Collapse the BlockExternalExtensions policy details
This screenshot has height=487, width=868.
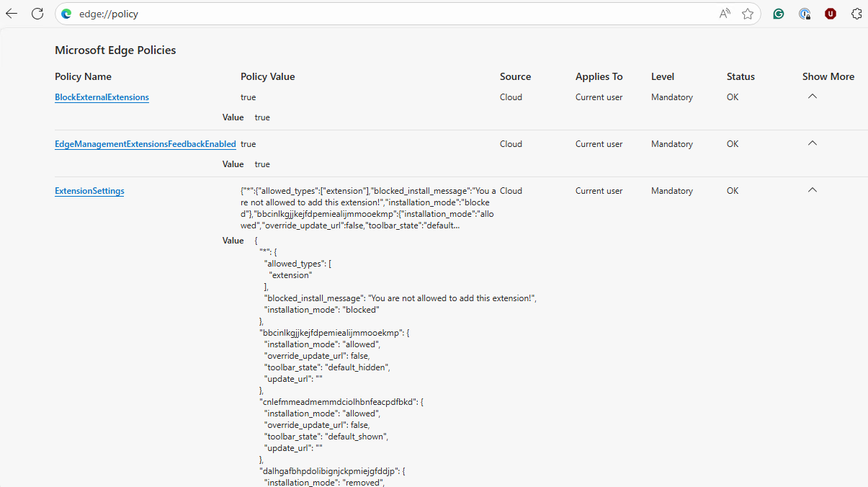click(x=812, y=97)
